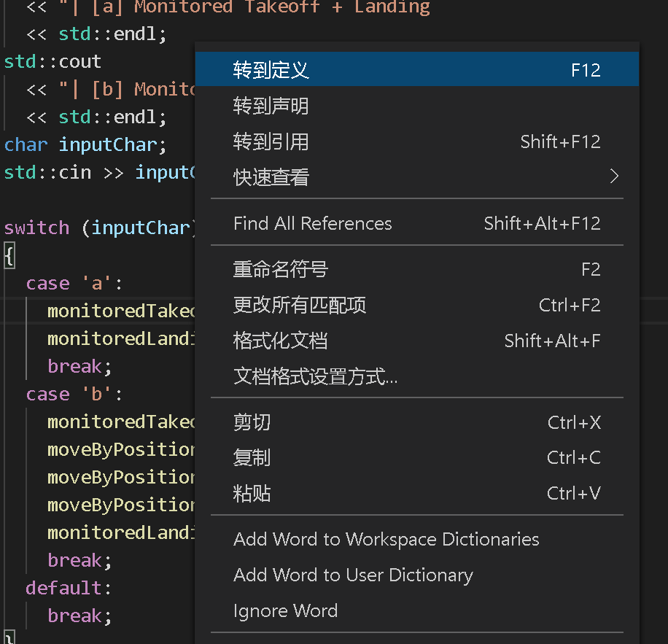Choose 重命名符号 menu item
Viewport: 668px width, 644px height.
point(416,269)
